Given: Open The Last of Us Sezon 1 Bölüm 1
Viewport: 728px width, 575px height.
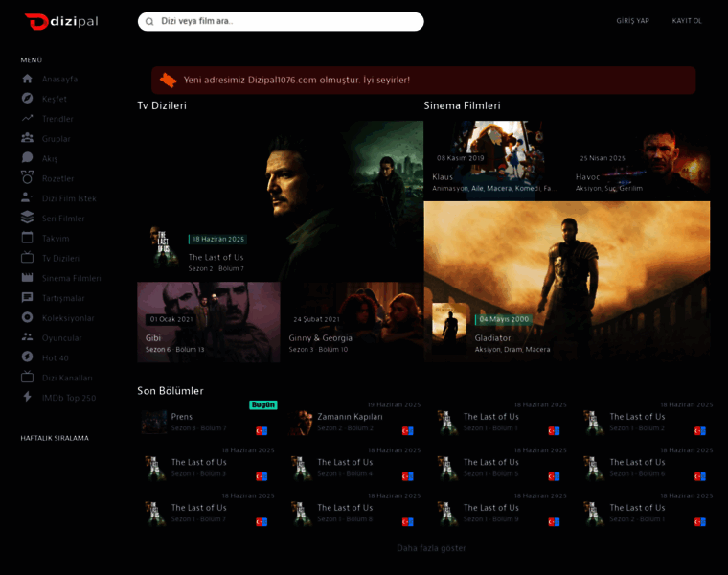Looking at the screenshot, I should pos(498,422).
